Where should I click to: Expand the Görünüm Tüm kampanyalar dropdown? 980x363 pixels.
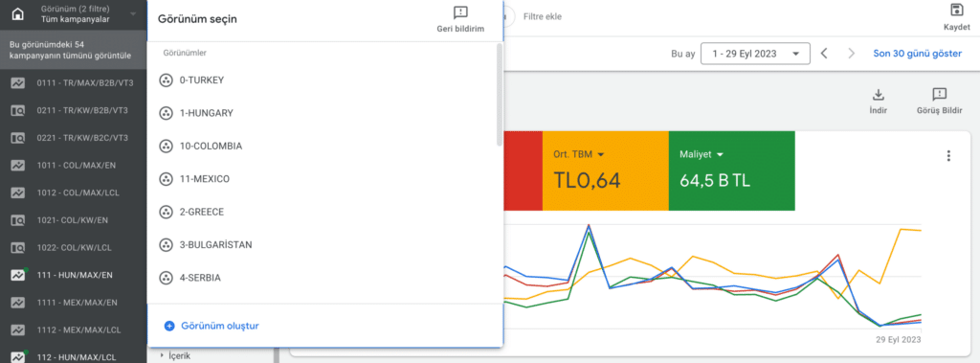pyautogui.click(x=87, y=14)
